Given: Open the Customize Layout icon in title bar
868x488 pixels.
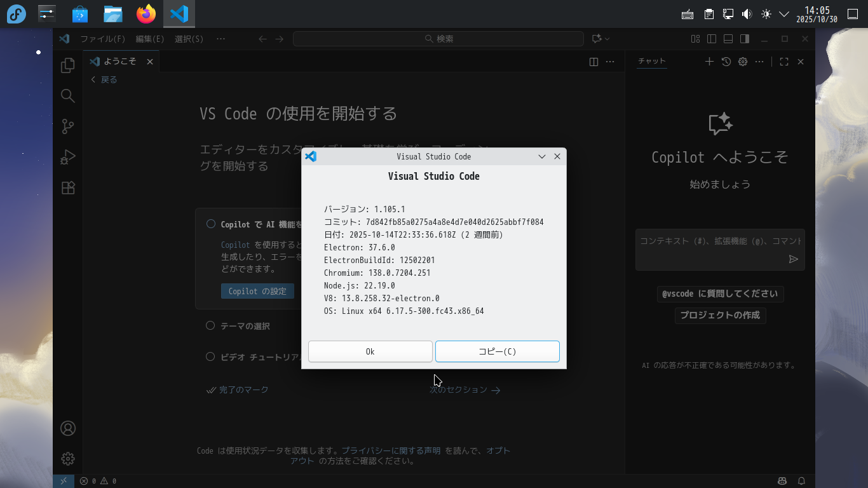Looking at the screenshot, I should 696,39.
